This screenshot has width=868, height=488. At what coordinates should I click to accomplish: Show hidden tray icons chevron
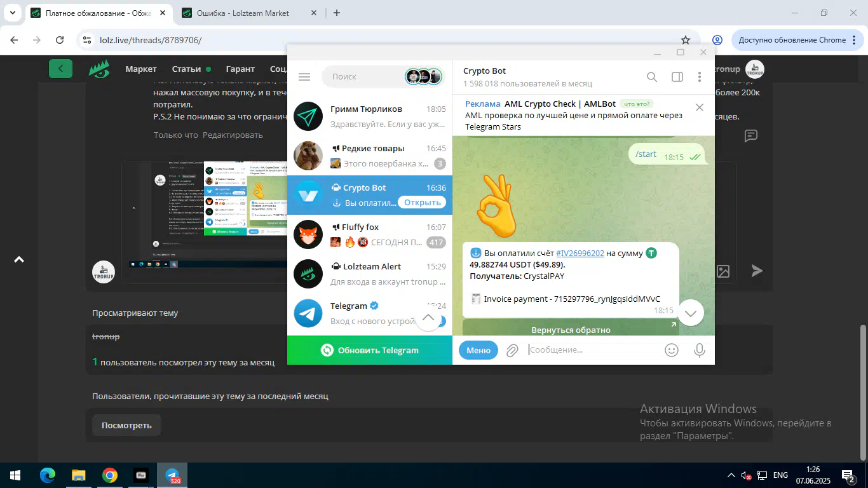coord(731,475)
